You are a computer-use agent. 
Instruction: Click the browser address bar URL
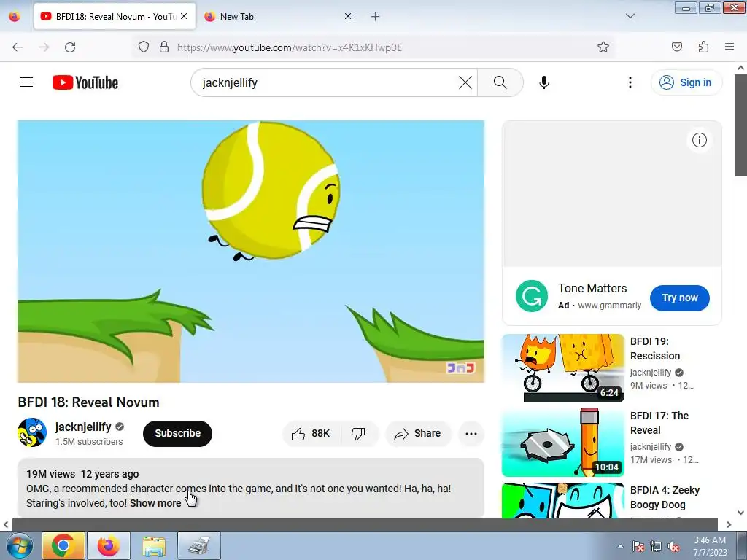click(289, 47)
